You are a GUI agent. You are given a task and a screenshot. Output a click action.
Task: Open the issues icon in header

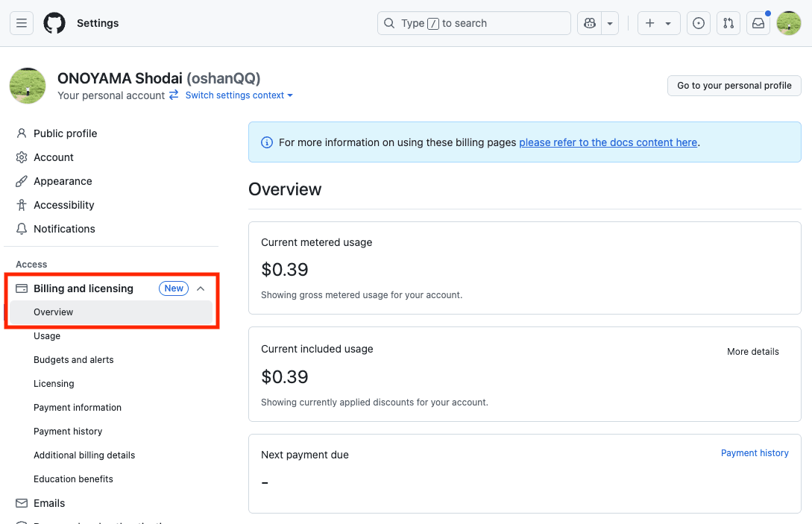tap(699, 23)
